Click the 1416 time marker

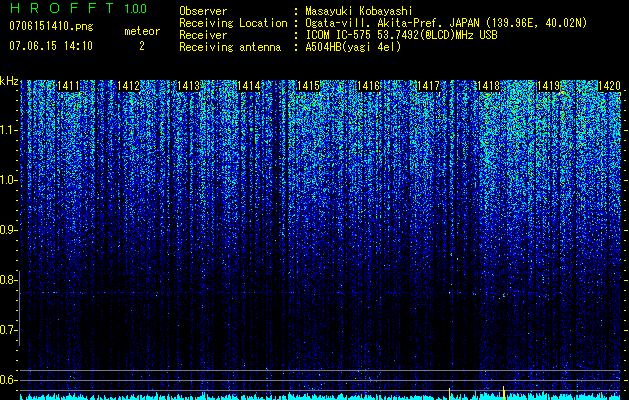click(x=368, y=86)
